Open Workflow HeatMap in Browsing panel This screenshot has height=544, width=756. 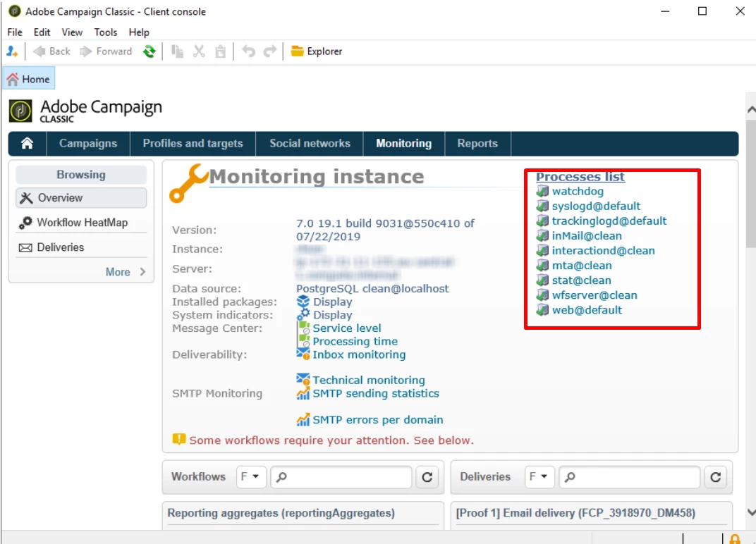click(81, 223)
